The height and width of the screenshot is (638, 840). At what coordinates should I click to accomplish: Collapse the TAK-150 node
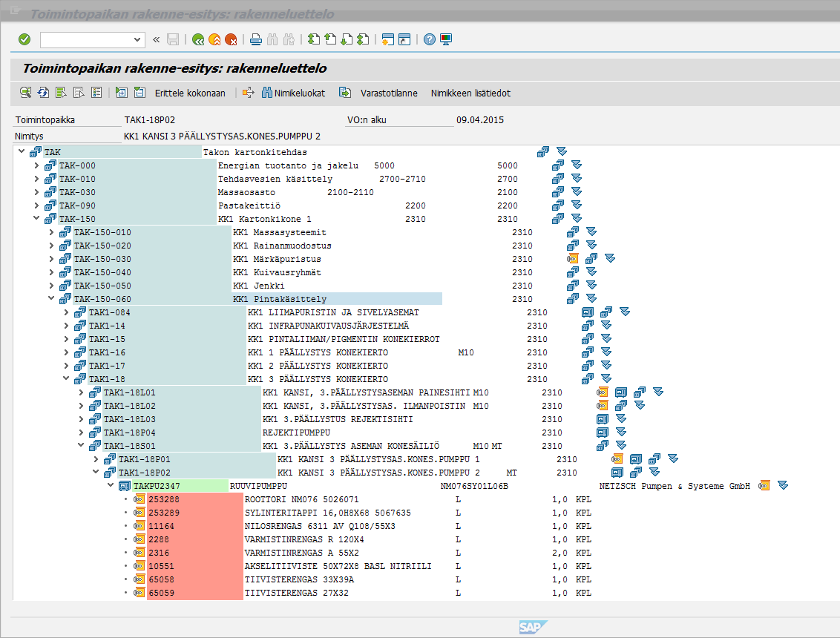(36, 218)
